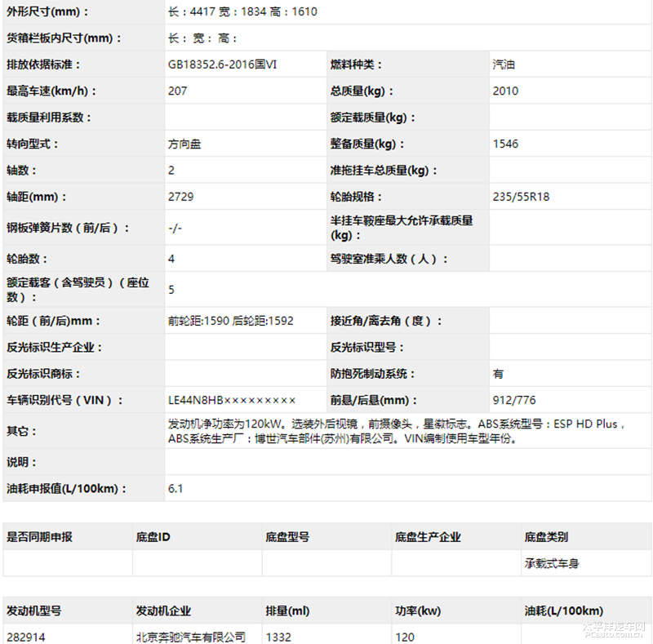Image resolution: width=653 pixels, height=644 pixels.
Task: Select tire spec value 235/55R18
Action: (521, 197)
